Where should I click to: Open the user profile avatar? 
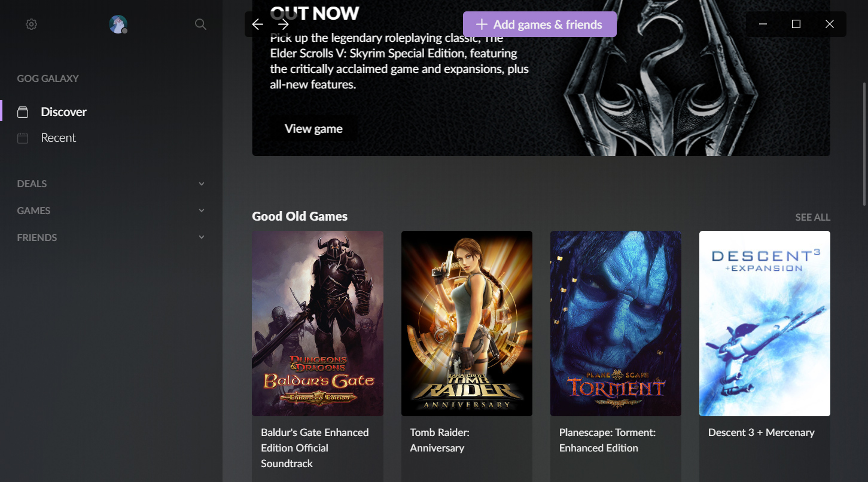click(x=118, y=25)
